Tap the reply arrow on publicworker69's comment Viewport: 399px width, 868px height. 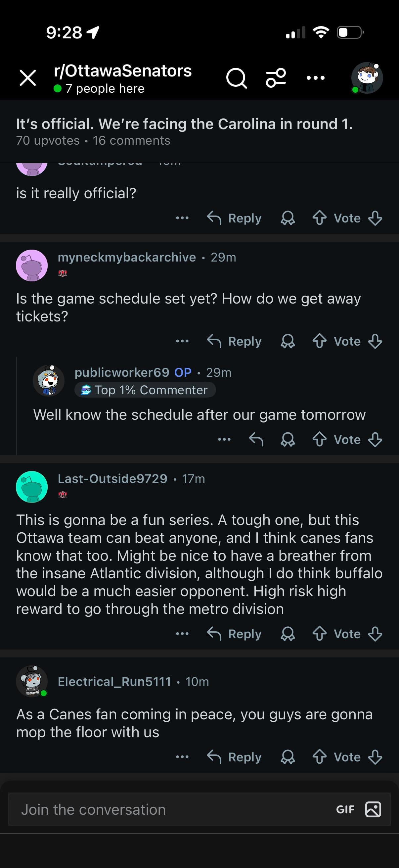coord(256,439)
